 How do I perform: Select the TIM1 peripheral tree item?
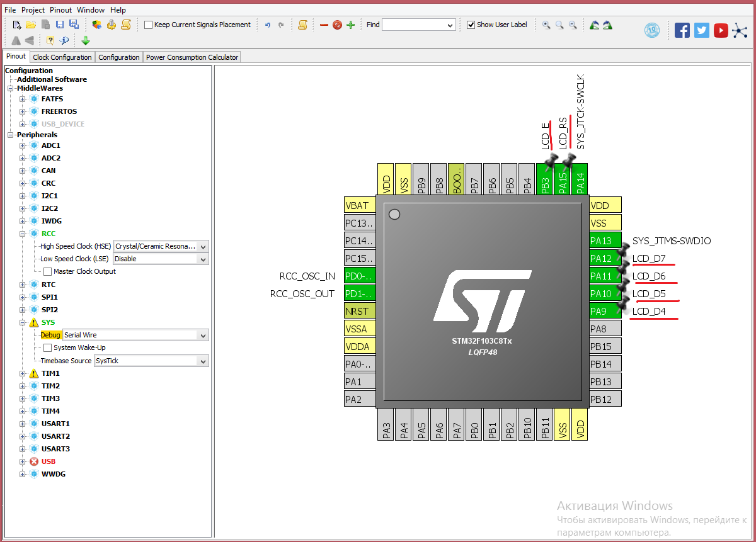pos(51,373)
